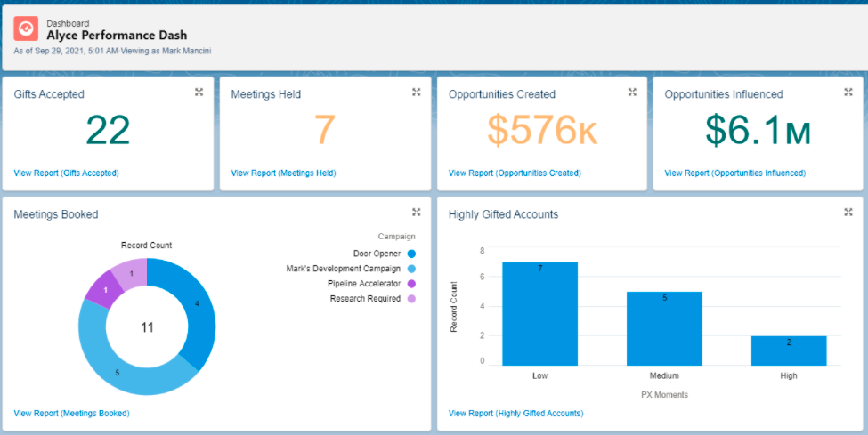Expand the Highly Gifted Accounts chart
This screenshot has width=868, height=435.
[848, 212]
